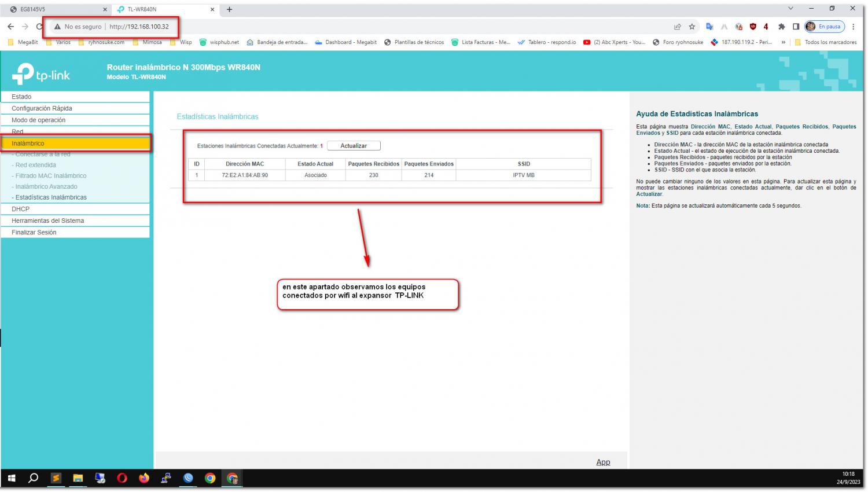The image size is (868, 492).
Task: Click the 'No es seguro' site security warning
Action: tap(78, 27)
